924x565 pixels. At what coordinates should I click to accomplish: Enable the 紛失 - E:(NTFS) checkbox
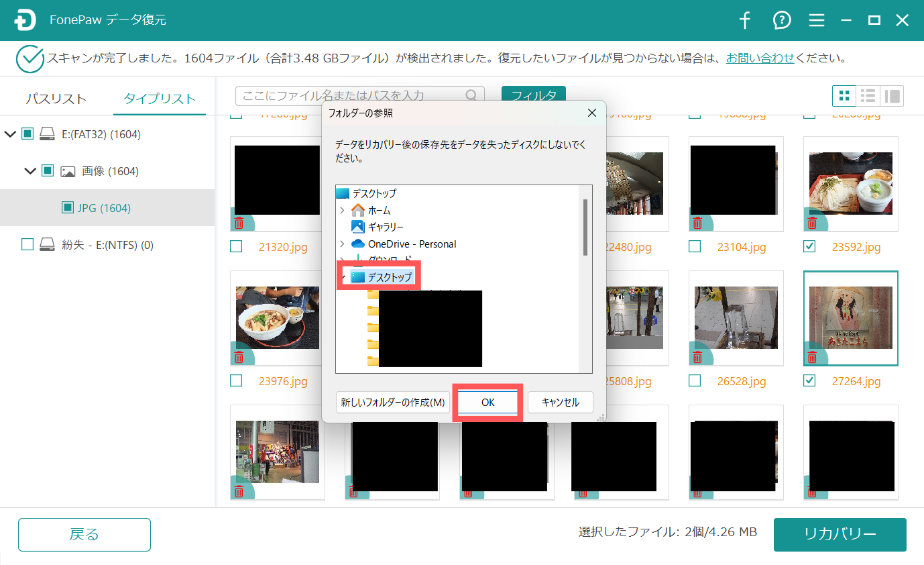pyautogui.click(x=27, y=245)
